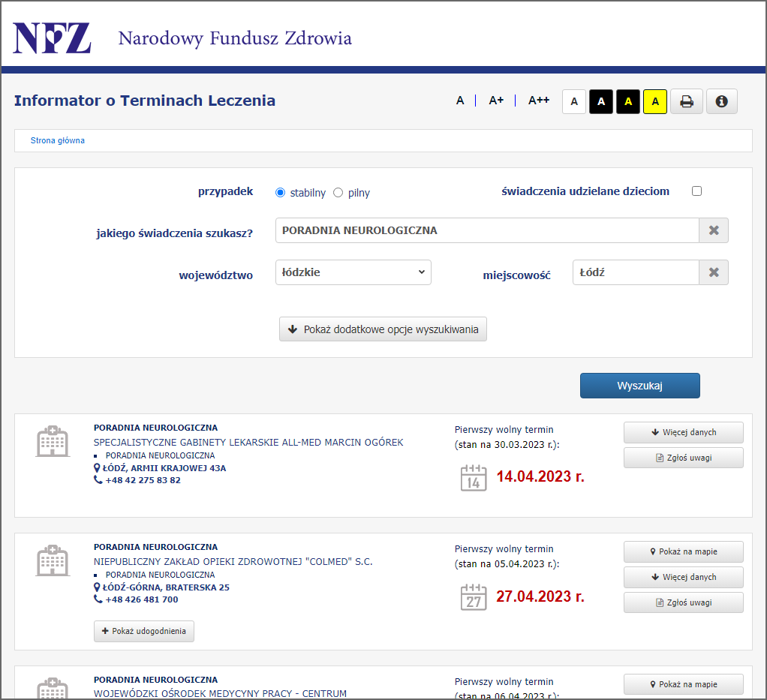Expand Więcej danych for ALL-MED
This screenshot has width=767, height=700.
click(684, 432)
